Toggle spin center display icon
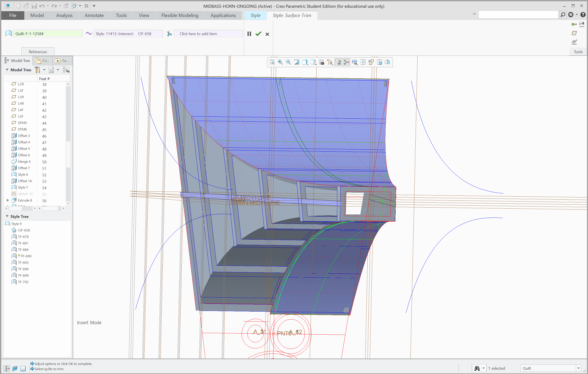 [x=346, y=62]
